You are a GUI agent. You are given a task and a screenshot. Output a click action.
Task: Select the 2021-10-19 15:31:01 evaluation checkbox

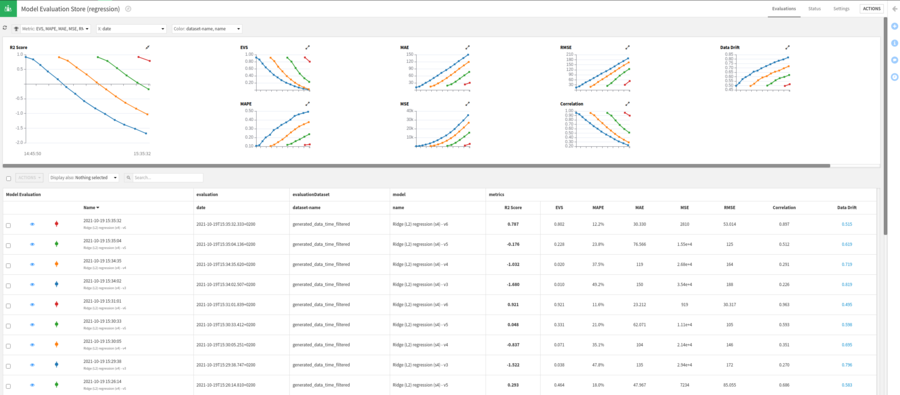pyautogui.click(x=8, y=306)
